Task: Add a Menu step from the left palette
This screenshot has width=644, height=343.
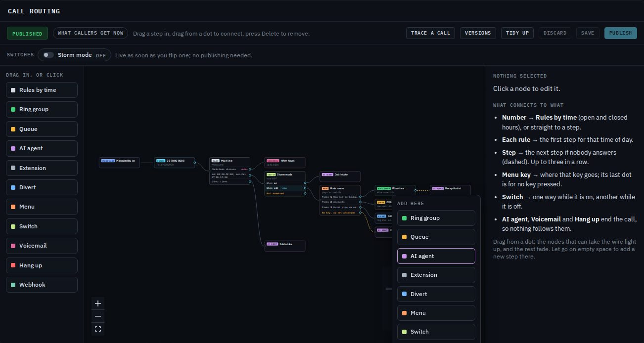Action: [42, 207]
